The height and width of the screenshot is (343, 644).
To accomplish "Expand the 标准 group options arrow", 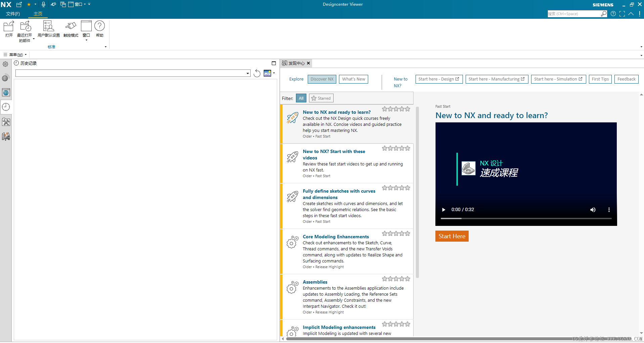I will tap(105, 47).
